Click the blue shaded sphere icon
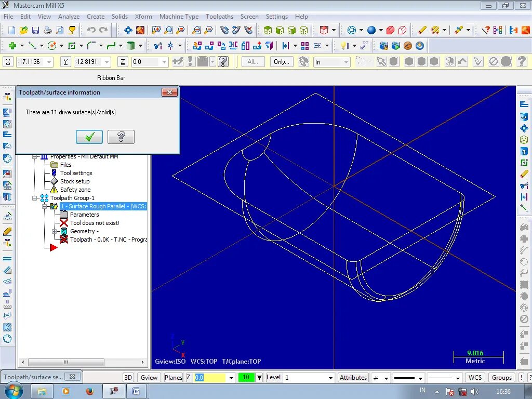The image size is (532, 399). click(x=371, y=30)
